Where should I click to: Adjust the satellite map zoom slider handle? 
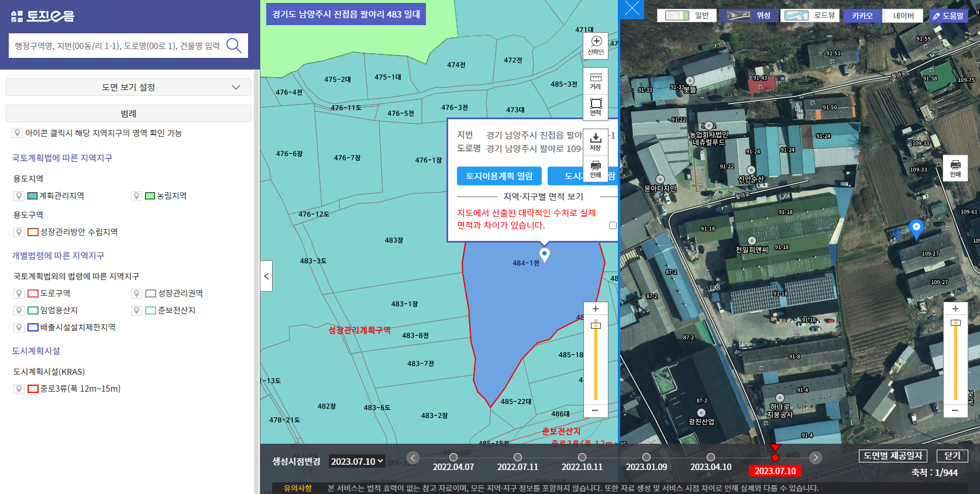[955, 322]
